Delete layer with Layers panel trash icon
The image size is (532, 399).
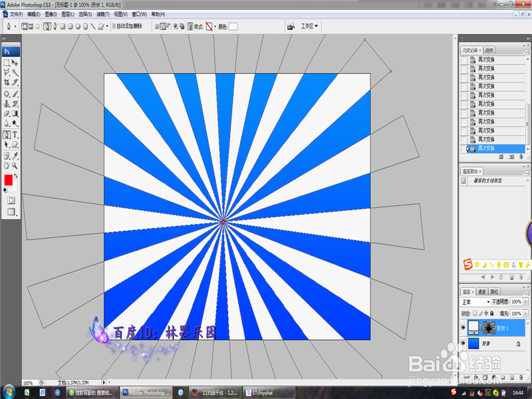pos(521,377)
